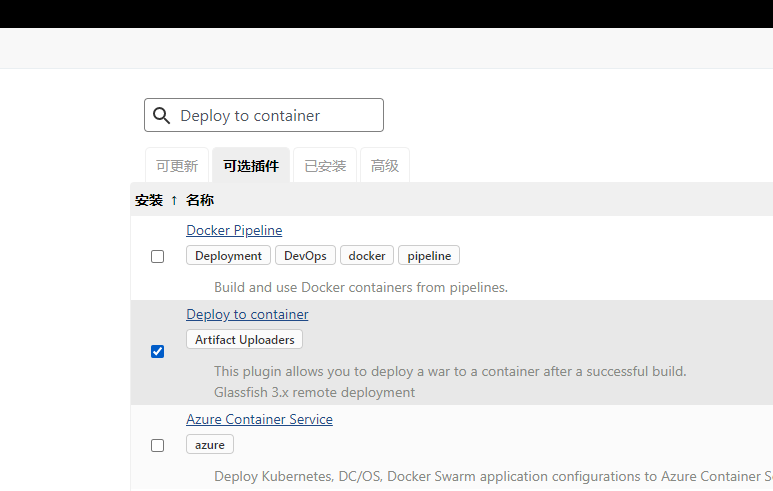Select the 可选插件 tab

pyautogui.click(x=251, y=166)
